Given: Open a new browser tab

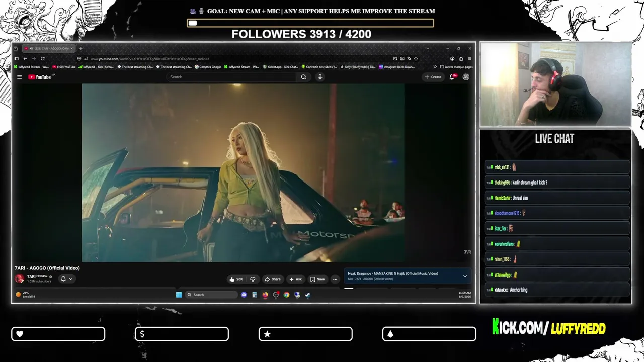Looking at the screenshot, I should [x=80, y=49].
